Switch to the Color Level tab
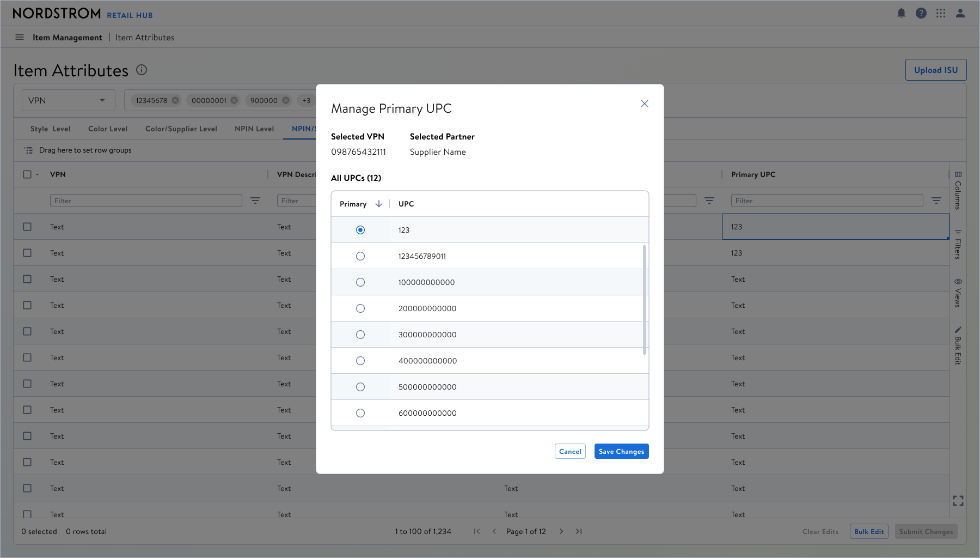 pyautogui.click(x=108, y=129)
